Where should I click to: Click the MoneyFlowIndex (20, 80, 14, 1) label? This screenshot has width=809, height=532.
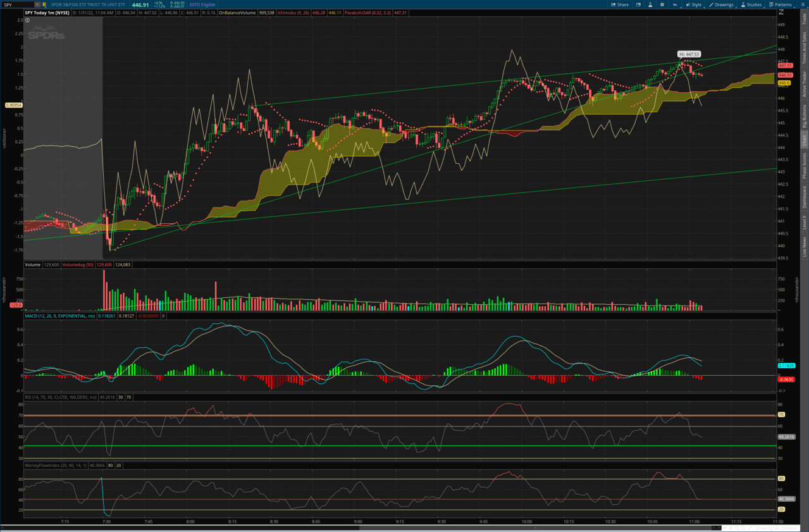56,465
